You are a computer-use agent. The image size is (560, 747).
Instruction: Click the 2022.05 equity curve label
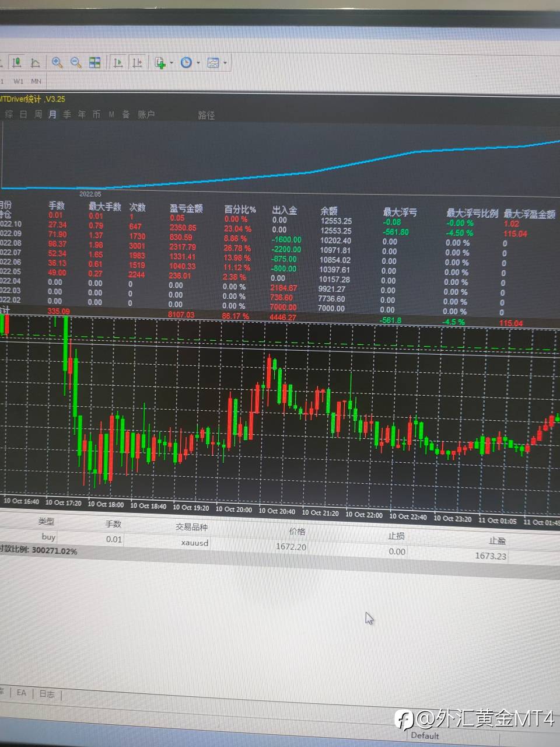pos(90,194)
